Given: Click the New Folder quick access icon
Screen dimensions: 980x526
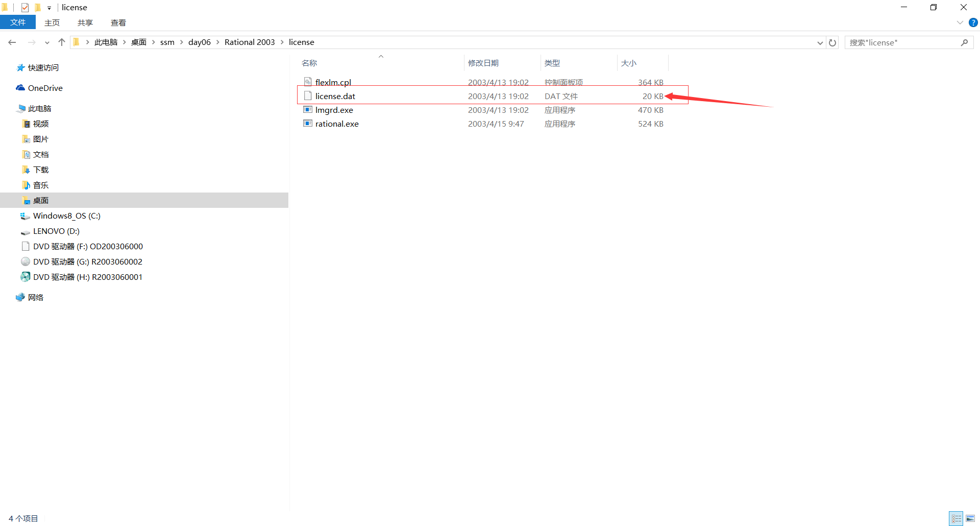Looking at the screenshot, I should pos(38,7).
